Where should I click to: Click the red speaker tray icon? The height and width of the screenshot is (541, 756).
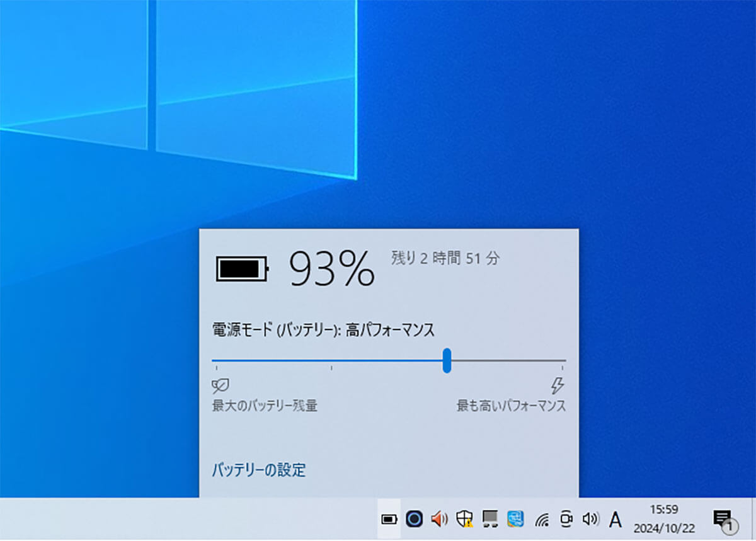(438, 519)
